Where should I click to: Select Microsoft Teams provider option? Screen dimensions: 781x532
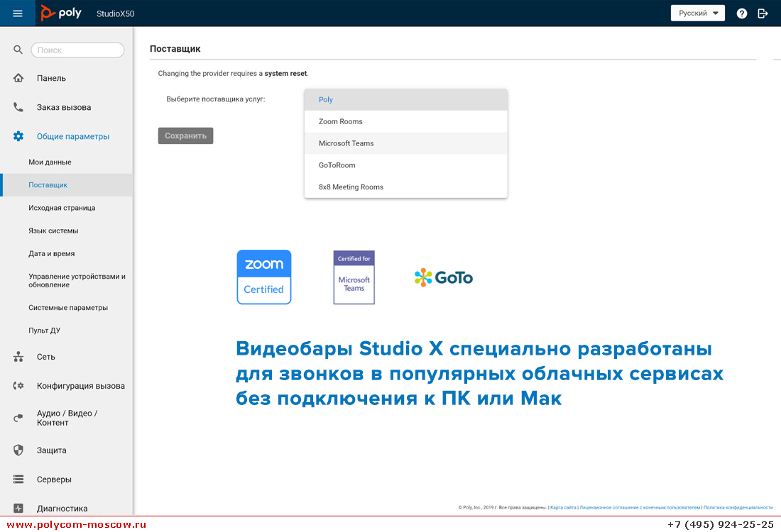pos(406,143)
